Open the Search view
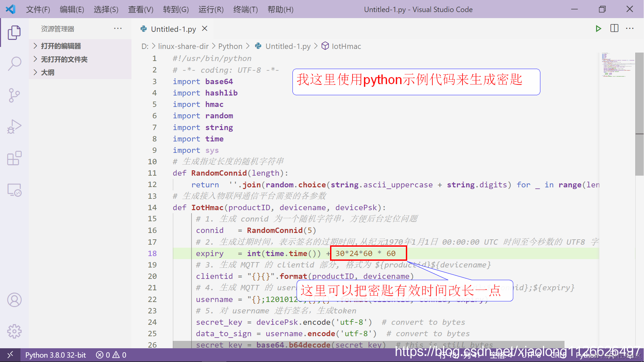The image size is (644, 362). (14, 64)
